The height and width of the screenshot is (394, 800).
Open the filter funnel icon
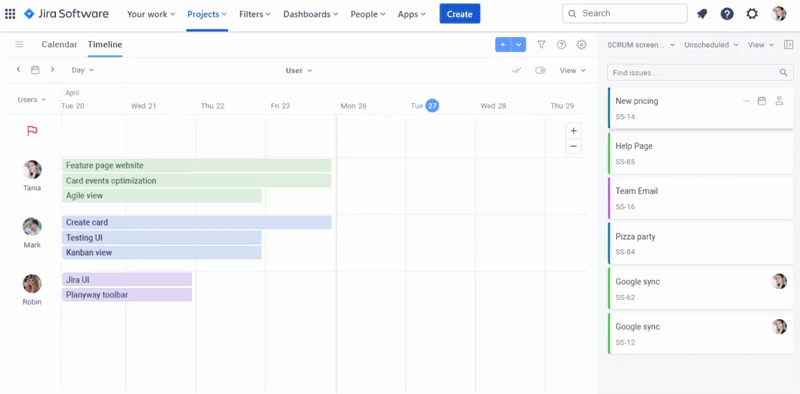pyautogui.click(x=541, y=45)
